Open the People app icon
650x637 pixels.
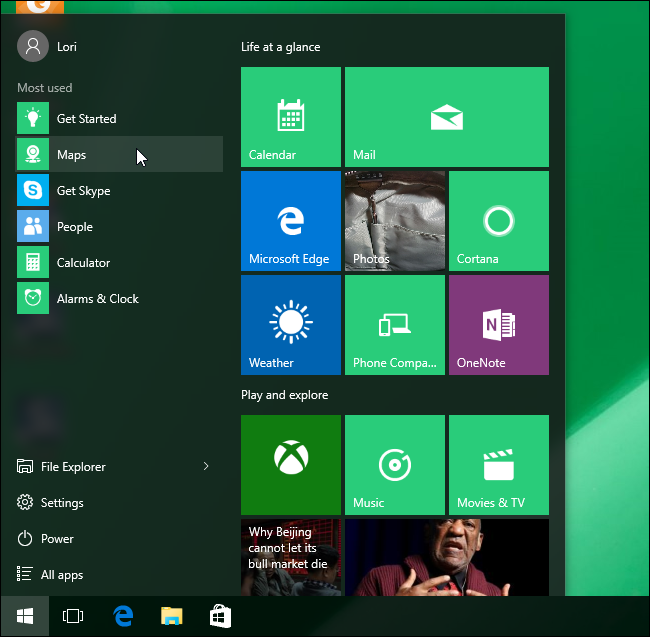point(33,226)
